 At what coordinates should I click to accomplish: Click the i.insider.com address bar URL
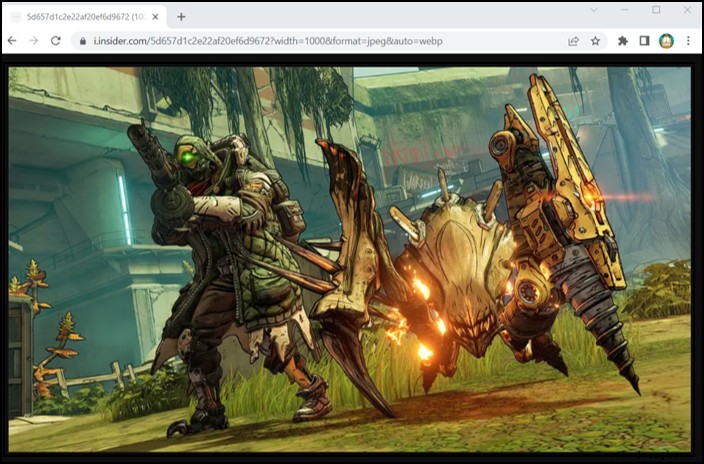click(x=268, y=41)
